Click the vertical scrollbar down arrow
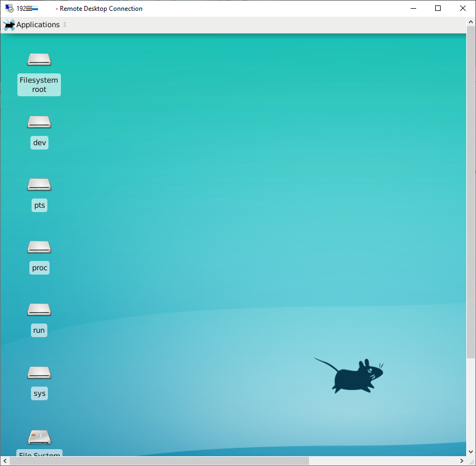Viewport: 476px width, 466px height. 471,451
